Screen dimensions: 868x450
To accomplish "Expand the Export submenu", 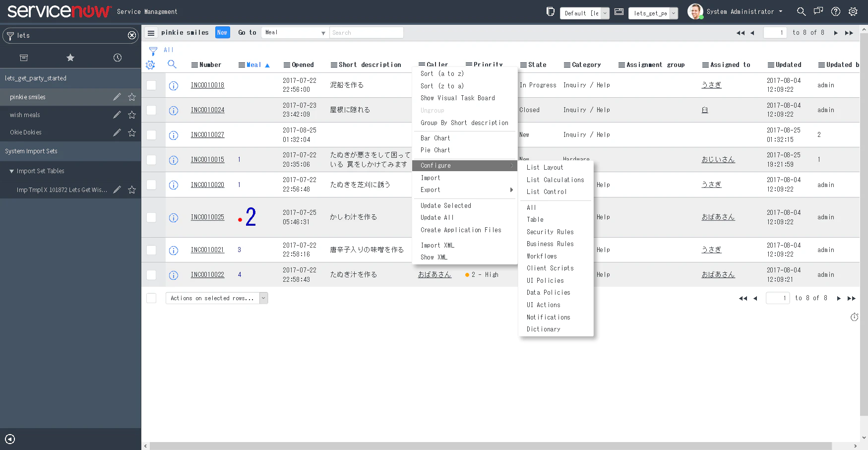I will click(465, 190).
